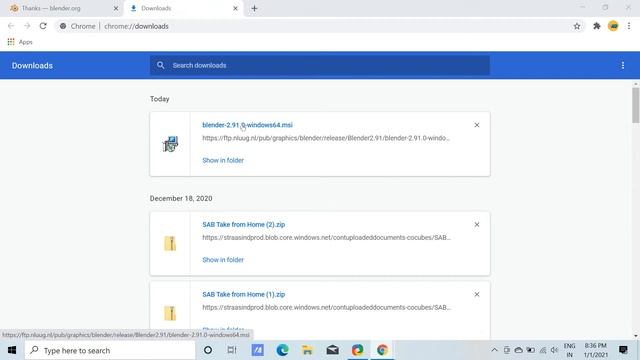This screenshot has width=640, height=360.
Task: Open the battery status tray icon
Action: 531,350
